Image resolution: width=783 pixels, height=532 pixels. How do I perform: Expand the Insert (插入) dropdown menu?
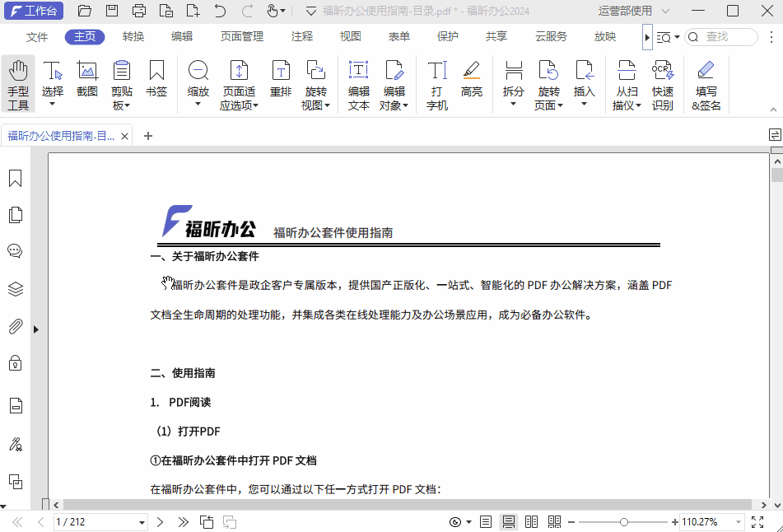[x=585, y=105]
